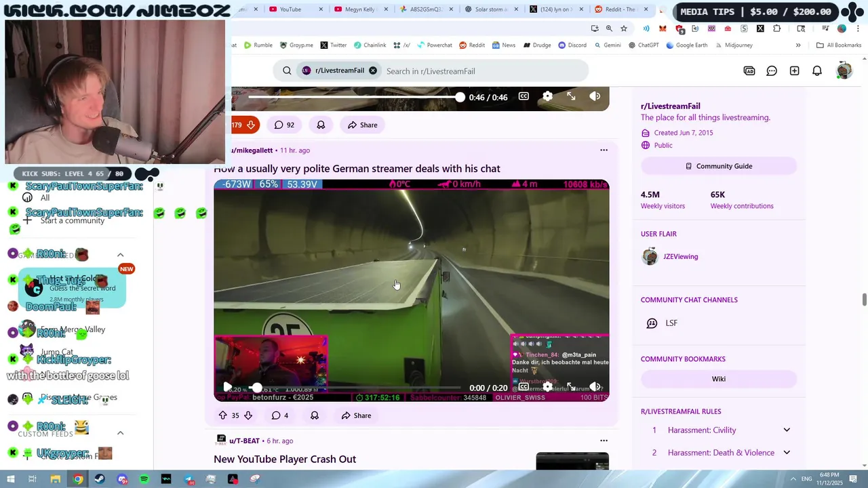Screen dimensions: 868x488
Task: Open New YouTube Player Crash Out post
Action: (285, 459)
